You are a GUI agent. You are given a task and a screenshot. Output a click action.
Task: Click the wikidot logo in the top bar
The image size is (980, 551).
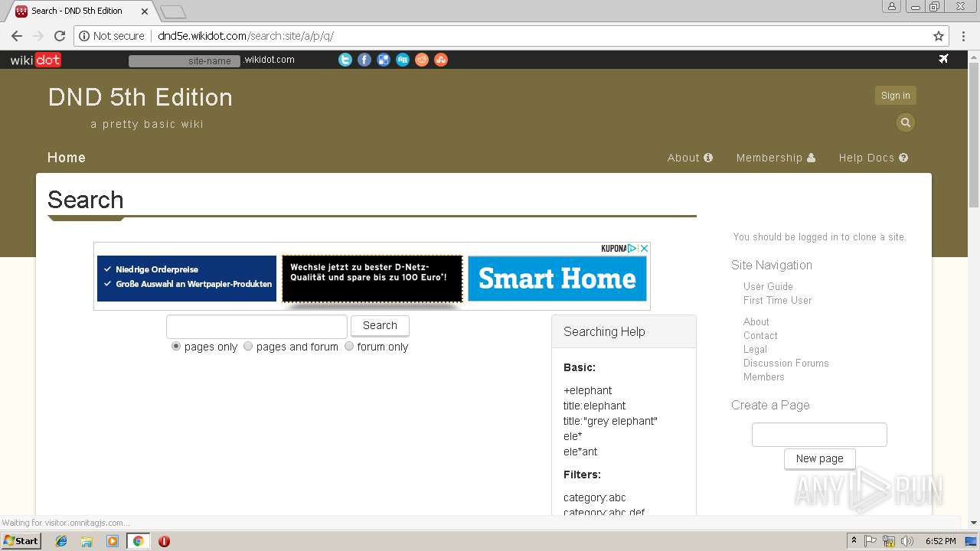point(35,60)
